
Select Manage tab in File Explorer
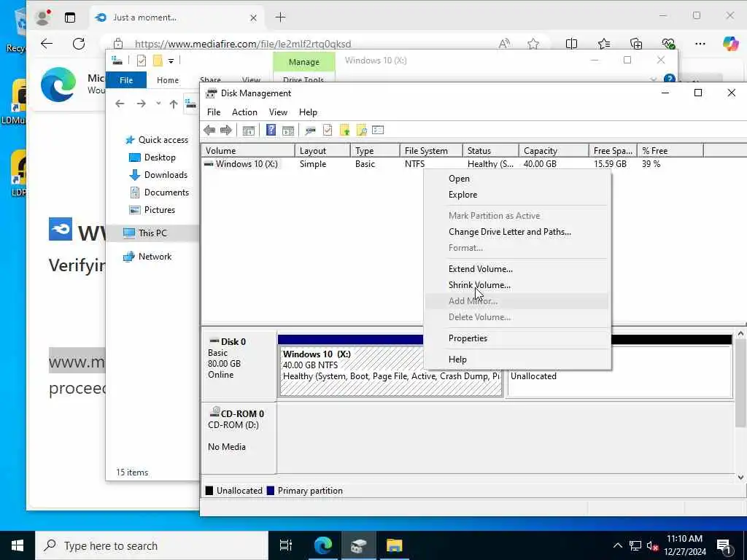304,62
